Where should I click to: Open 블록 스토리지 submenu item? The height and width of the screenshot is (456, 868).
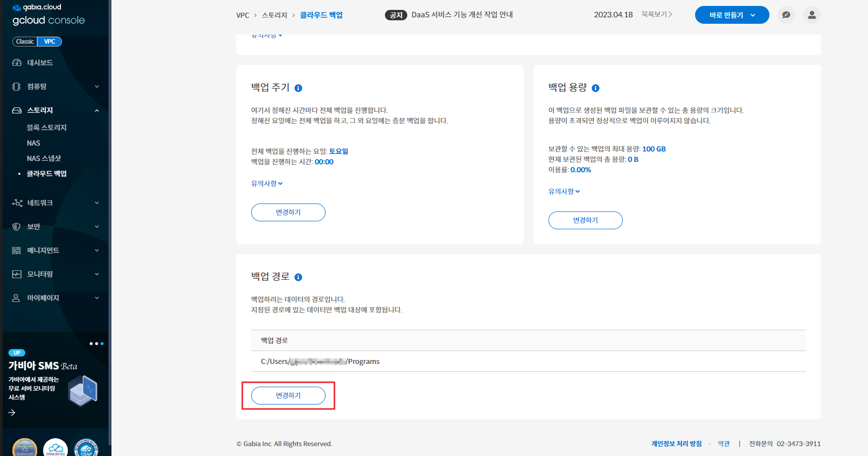pos(47,128)
